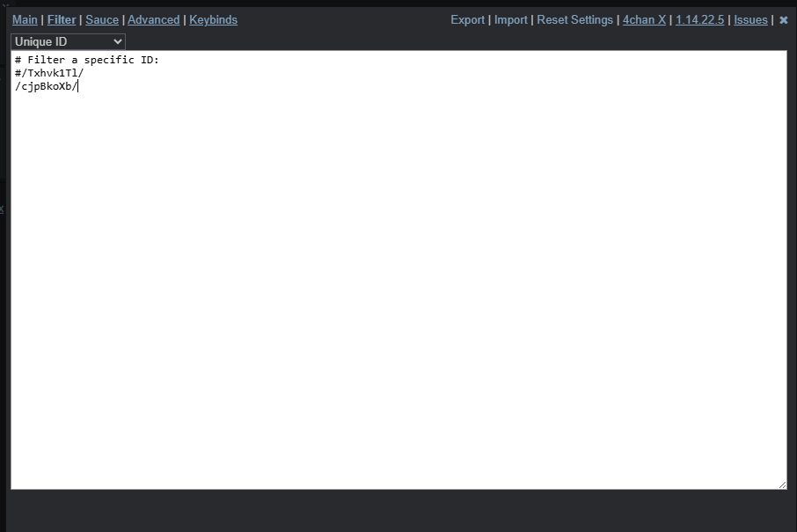Click the text area resize handle

(x=782, y=485)
